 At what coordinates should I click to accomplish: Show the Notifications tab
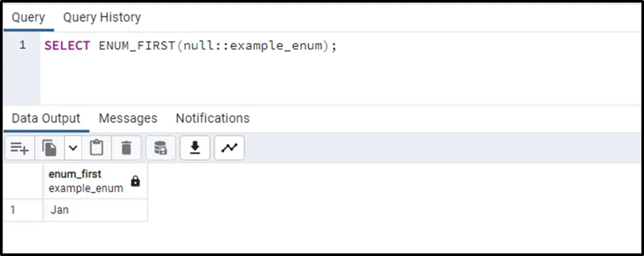(213, 118)
